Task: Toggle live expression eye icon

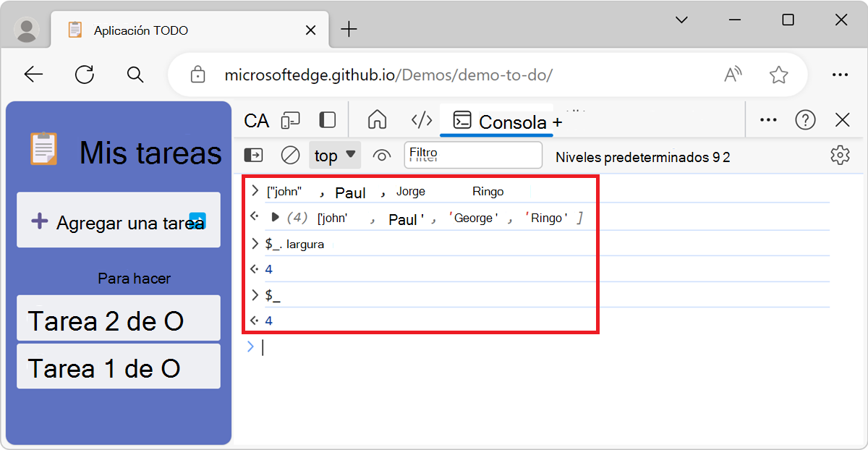Action: (x=382, y=155)
